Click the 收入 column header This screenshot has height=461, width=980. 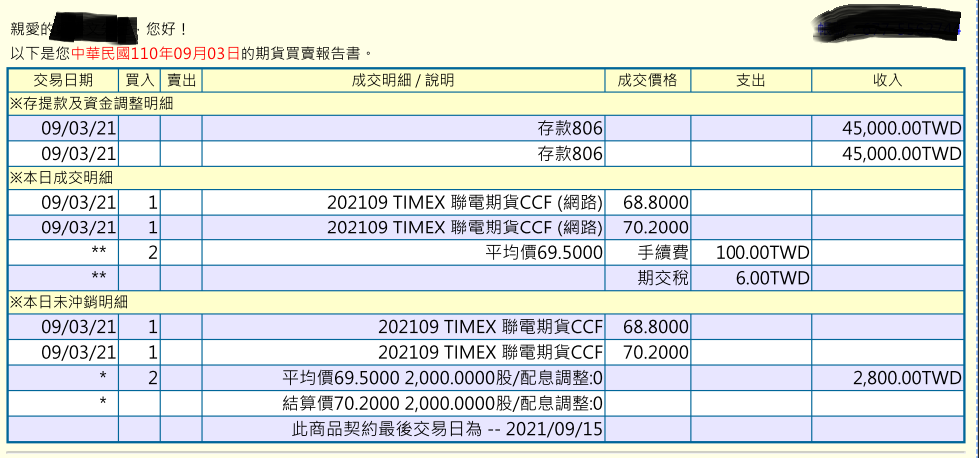click(887, 80)
